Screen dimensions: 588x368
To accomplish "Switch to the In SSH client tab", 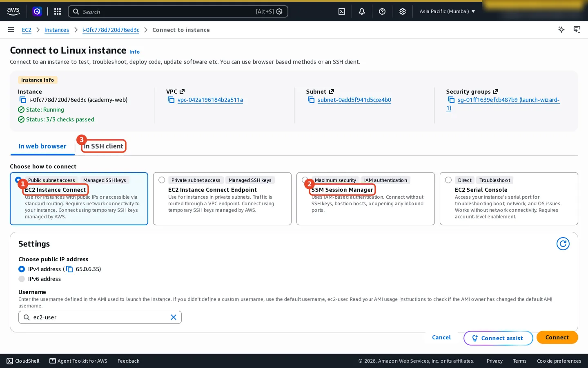I will (x=104, y=146).
